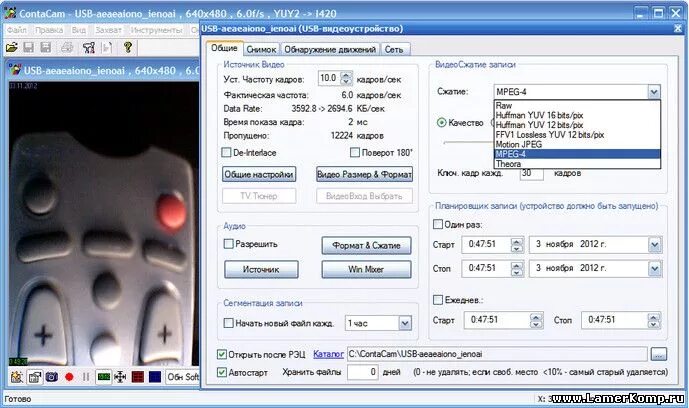This screenshot has height=408, width=689.
Task: Enable the Поворот 180° checkbox
Action: (354, 152)
